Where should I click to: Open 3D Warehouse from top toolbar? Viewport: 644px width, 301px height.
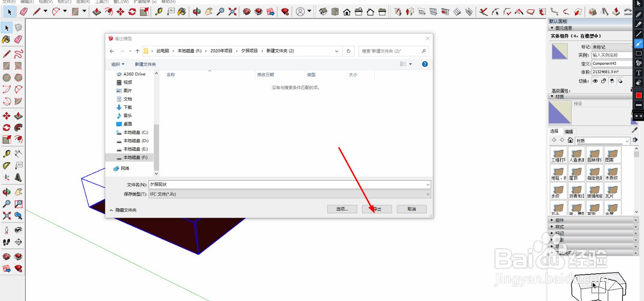(247, 12)
